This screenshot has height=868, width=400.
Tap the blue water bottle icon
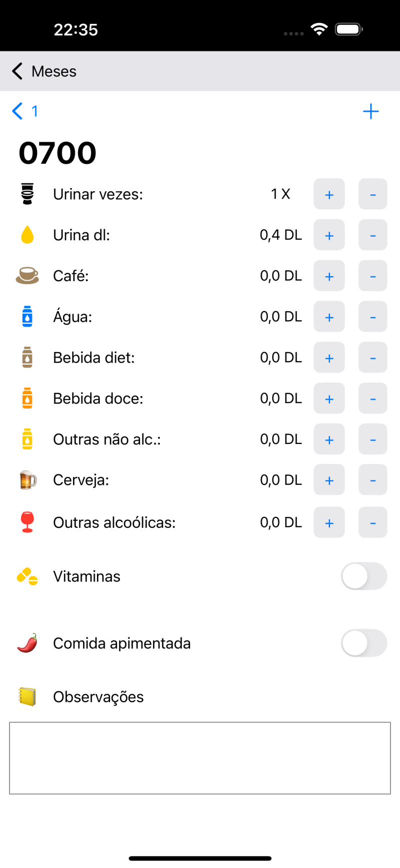point(27,317)
